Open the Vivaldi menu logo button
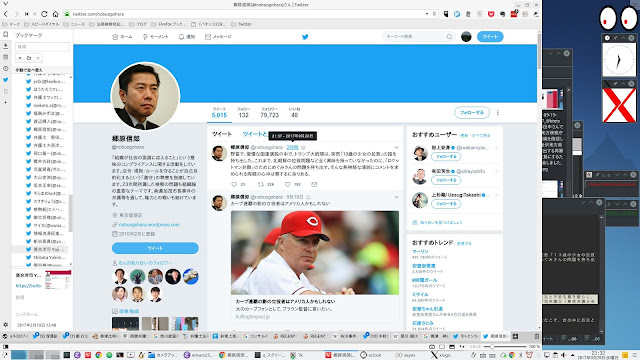 (5, 4)
